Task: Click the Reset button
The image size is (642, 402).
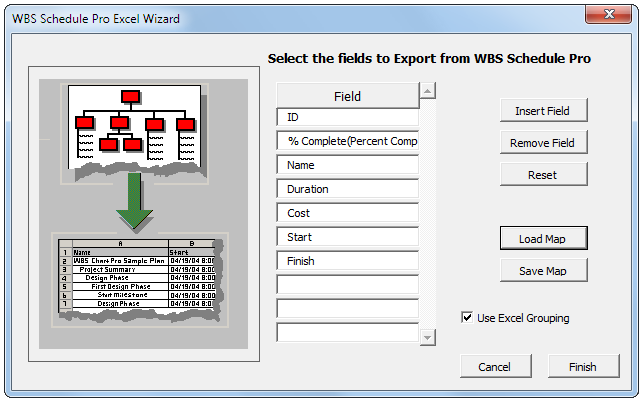Action: pyautogui.click(x=543, y=175)
